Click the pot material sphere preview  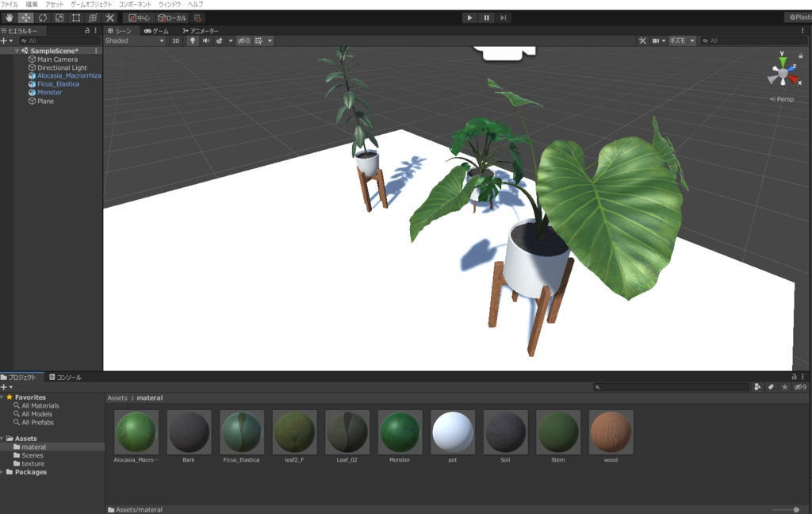click(x=452, y=431)
